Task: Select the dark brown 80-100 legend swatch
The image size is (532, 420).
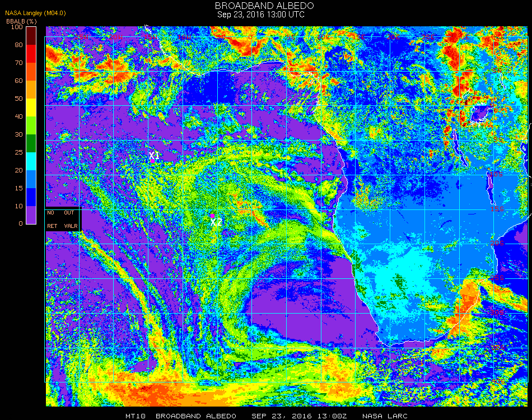Action: (x=31, y=36)
